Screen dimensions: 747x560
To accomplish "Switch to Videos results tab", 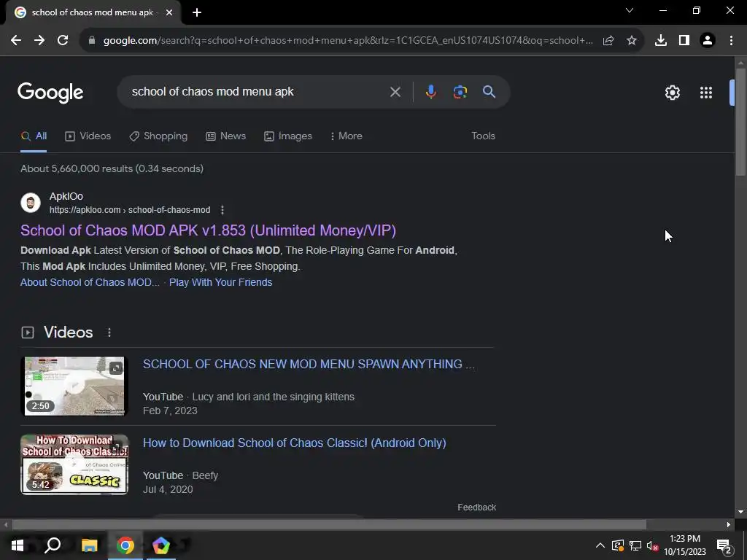I will [x=88, y=136].
